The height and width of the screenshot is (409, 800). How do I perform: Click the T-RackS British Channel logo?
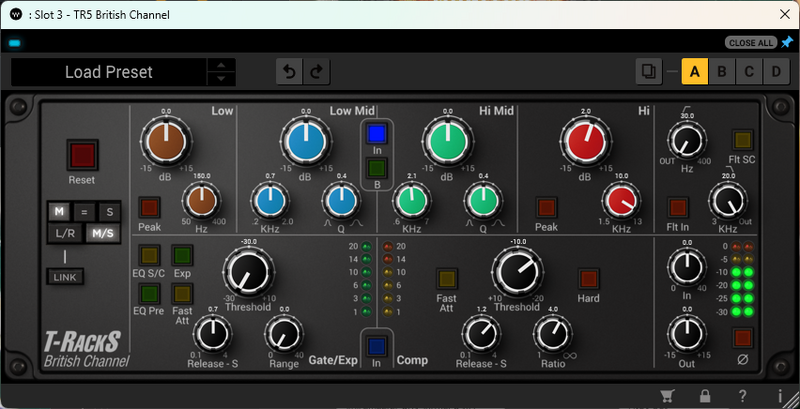click(x=86, y=349)
